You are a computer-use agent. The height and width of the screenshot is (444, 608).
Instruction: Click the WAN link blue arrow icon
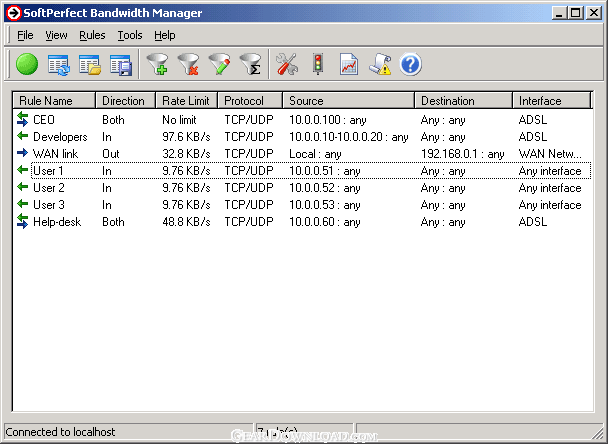tap(22, 153)
